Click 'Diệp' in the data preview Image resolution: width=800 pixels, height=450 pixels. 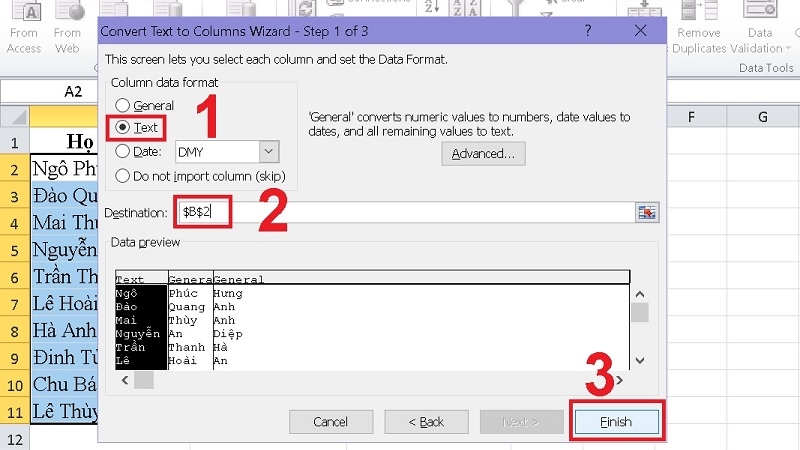[x=228, y=334]
